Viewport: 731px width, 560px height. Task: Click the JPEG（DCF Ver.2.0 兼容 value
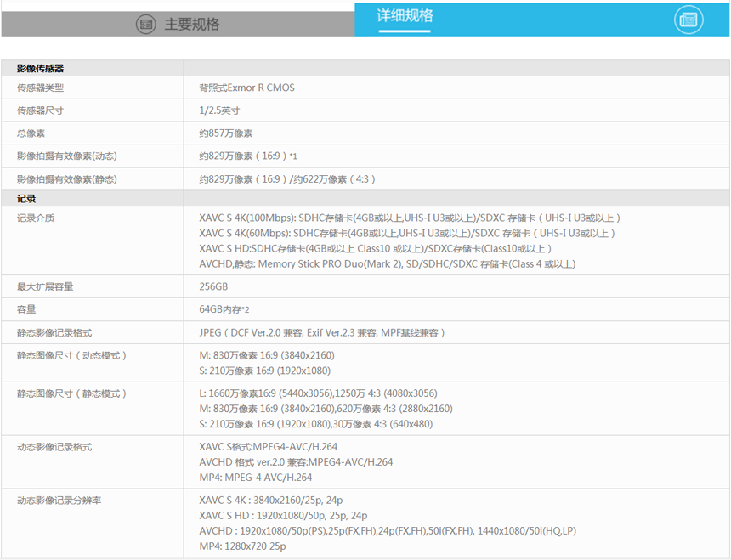pyautogui.click(x=322, y=332)
